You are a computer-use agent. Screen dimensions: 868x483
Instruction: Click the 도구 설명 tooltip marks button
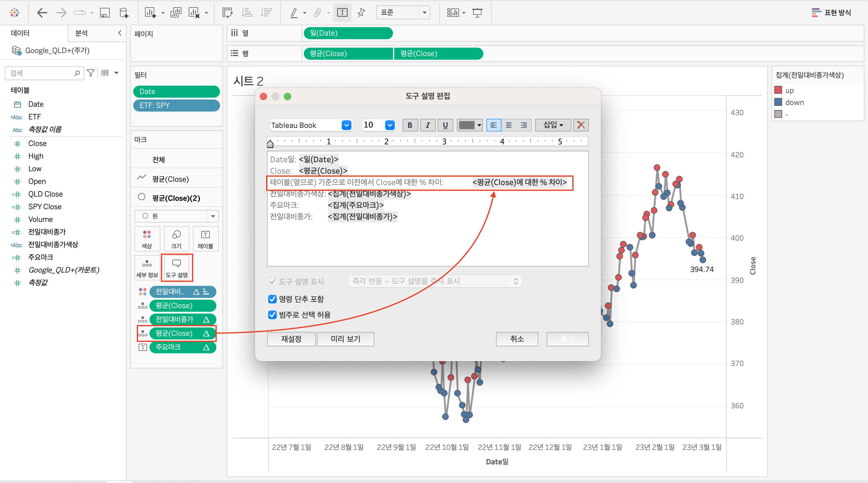pyautogui.click(x=177, y=268)
